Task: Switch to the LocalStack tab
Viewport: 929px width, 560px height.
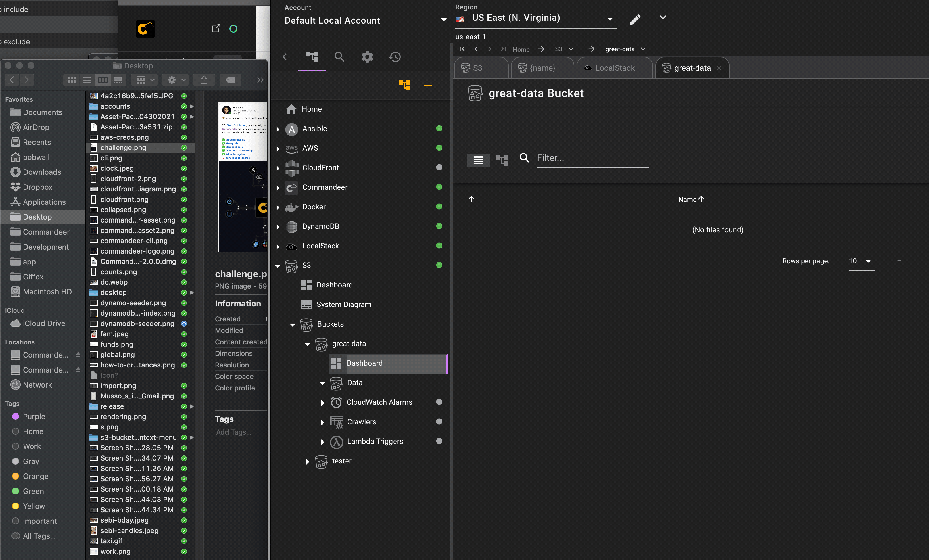Action: (615, 68)
